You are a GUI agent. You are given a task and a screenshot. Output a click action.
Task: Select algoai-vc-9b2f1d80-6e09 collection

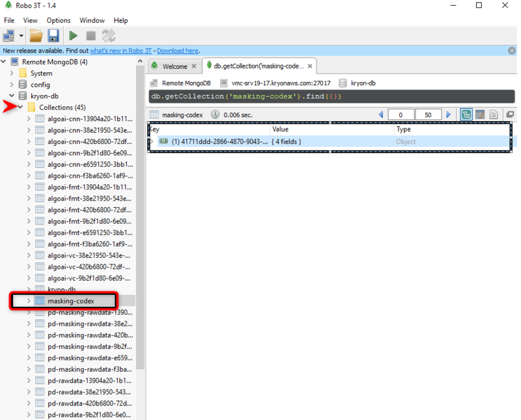(89, 279)
